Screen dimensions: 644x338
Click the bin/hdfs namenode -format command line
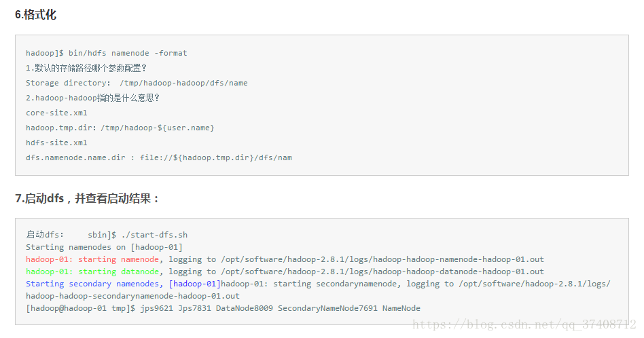(107, 53)
